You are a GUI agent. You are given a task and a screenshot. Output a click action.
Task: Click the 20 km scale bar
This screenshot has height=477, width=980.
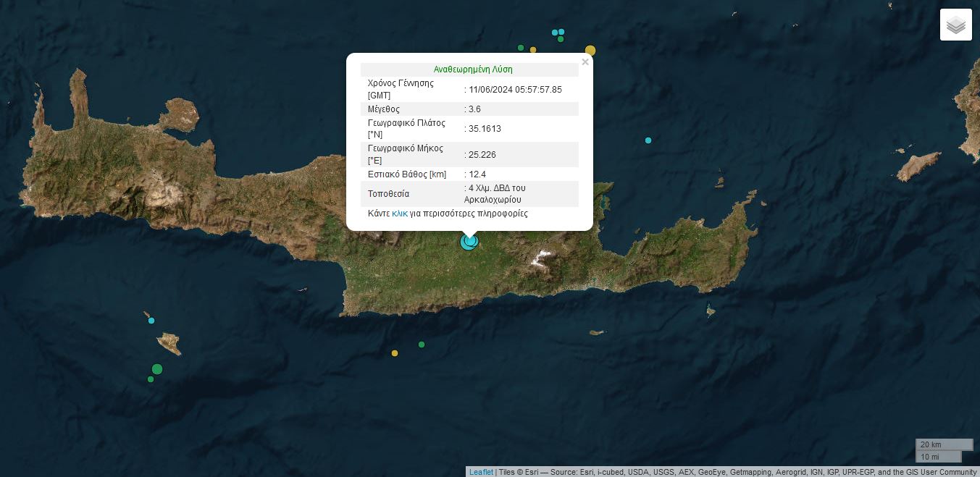click(x=944, y=444)
